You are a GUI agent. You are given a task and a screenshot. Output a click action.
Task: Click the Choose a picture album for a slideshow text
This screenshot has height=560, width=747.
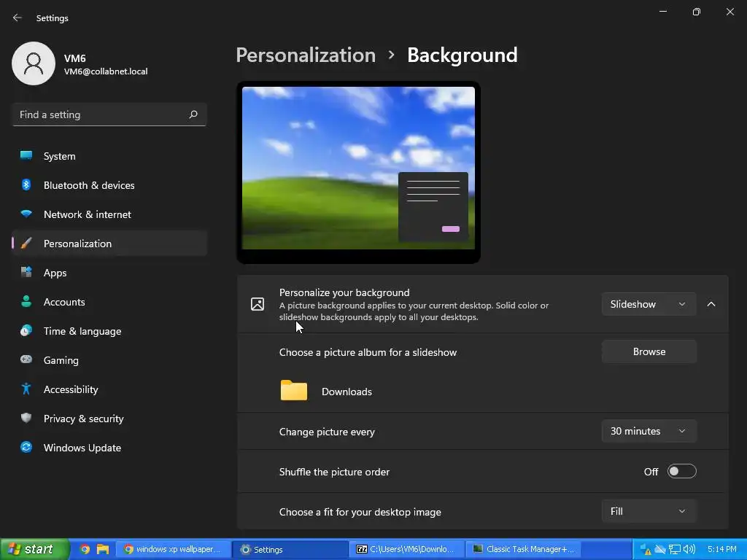[368, 352]
